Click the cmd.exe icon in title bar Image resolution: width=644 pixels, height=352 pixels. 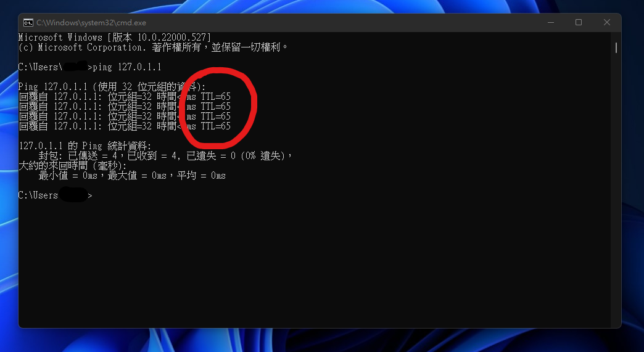pyautogui.click(x=28, y=23)
